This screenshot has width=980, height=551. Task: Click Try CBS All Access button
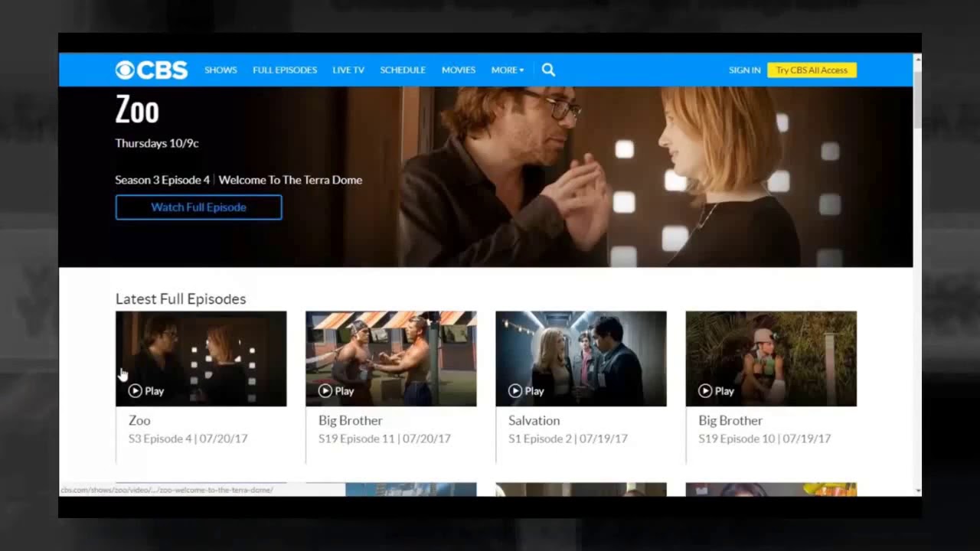coord(812,70)
